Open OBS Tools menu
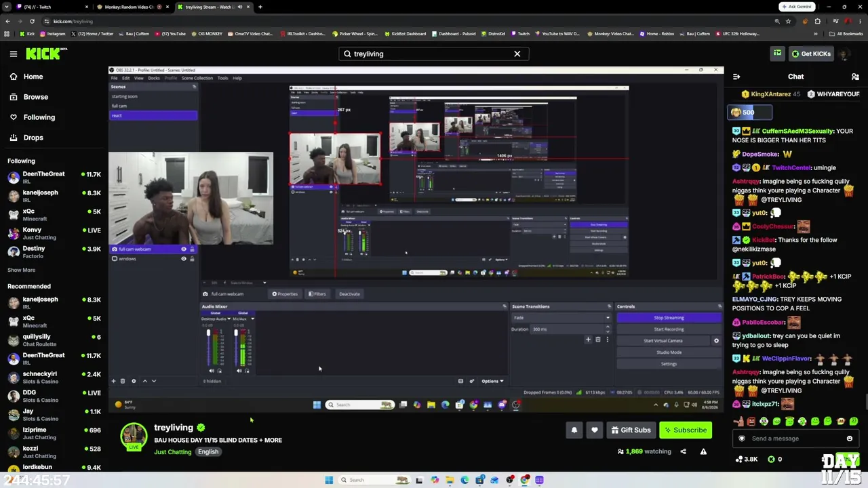The width and height of the screenshot is (868, 488). tap(222, 78)
